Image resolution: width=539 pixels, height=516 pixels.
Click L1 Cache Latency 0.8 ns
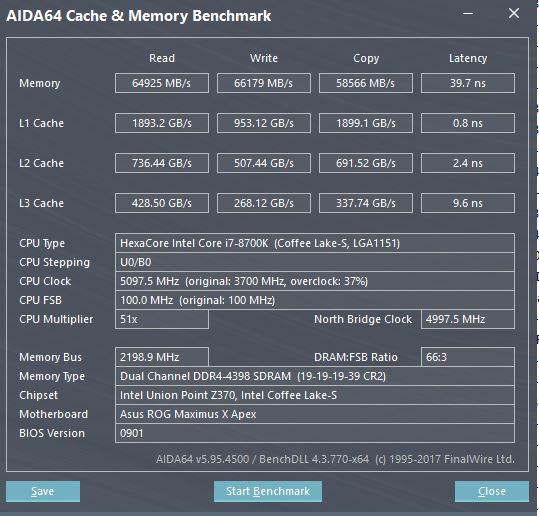tap(468, 123)
